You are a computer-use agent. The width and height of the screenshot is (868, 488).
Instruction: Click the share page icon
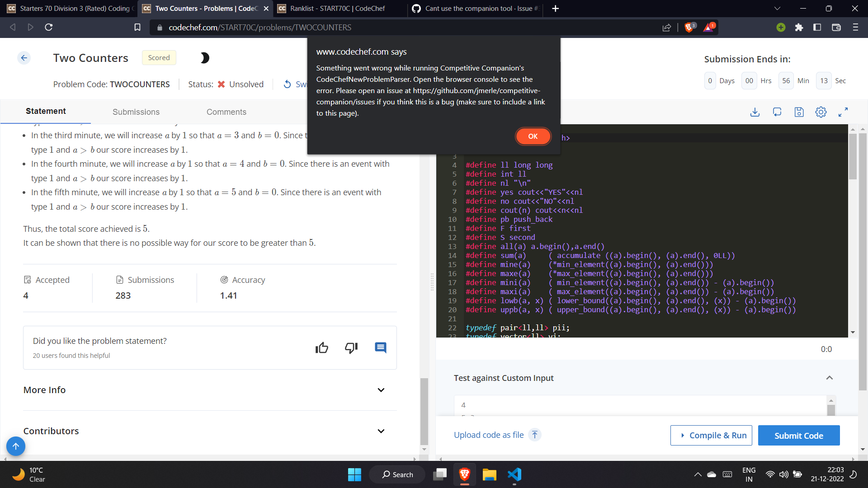coord(667,27)
